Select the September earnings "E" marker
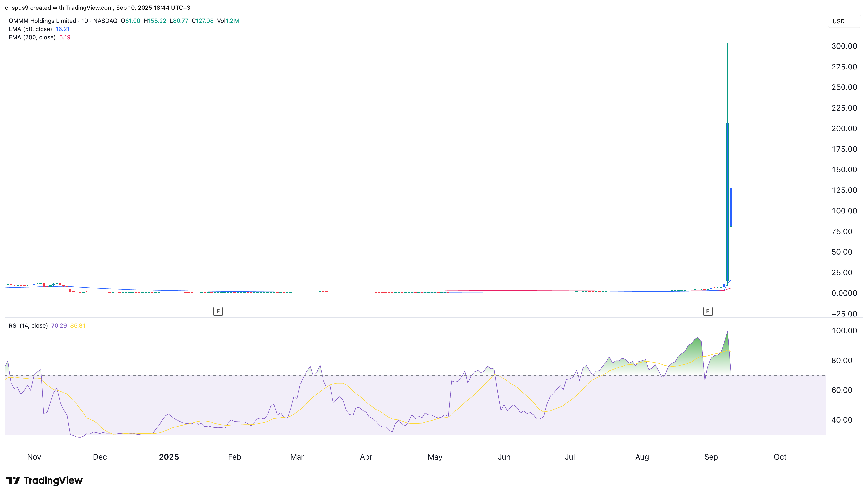The width and height of the screenshot is (868, 495). 708,311
